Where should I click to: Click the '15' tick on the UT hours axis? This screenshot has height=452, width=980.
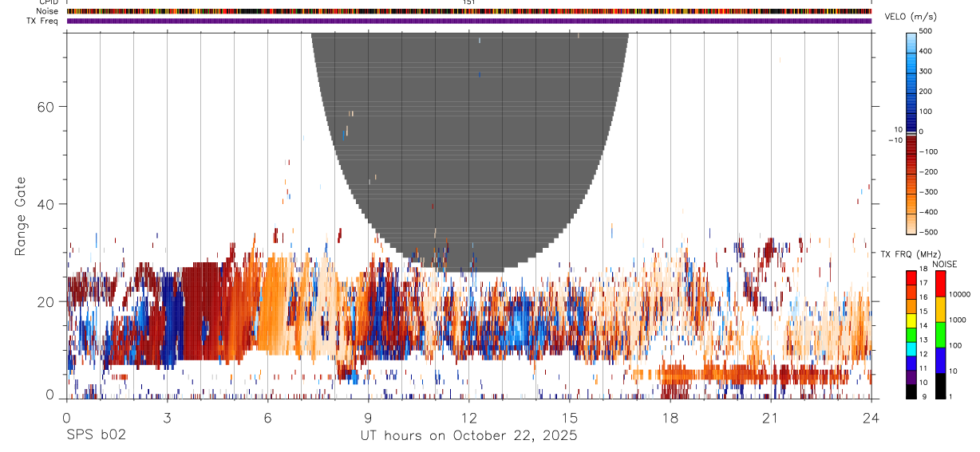569,417
